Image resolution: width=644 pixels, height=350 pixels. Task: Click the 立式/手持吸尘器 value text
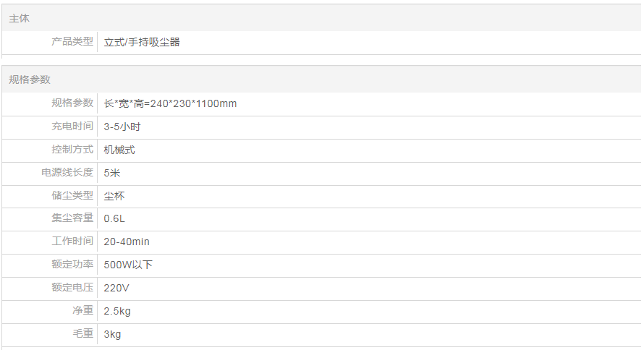click(142, 43)
